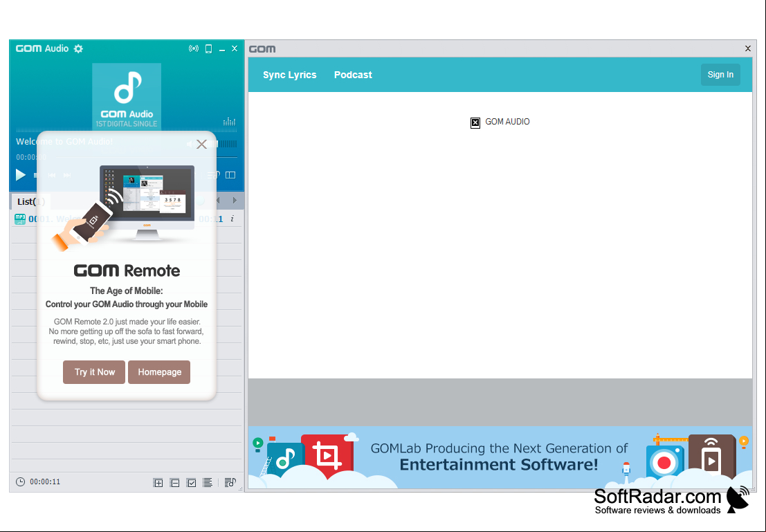Screen dimensions: 766x532
Task: Click the blue record camera icon in banner
Action: (x=664, y=461)
